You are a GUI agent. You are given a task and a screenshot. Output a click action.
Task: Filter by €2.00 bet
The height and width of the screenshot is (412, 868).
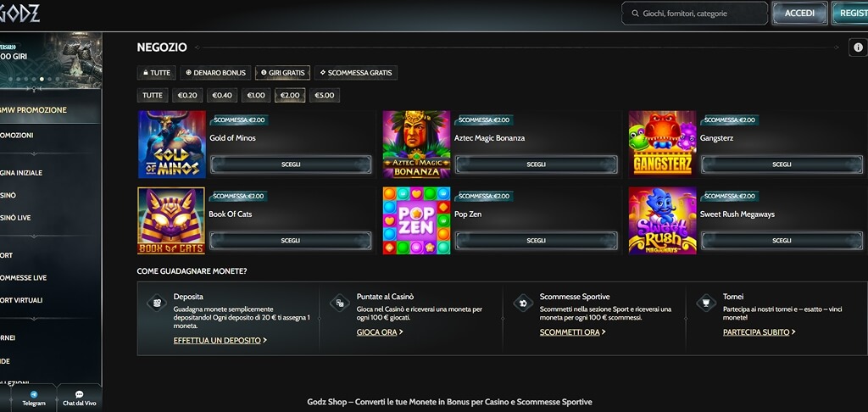[290, 95]
